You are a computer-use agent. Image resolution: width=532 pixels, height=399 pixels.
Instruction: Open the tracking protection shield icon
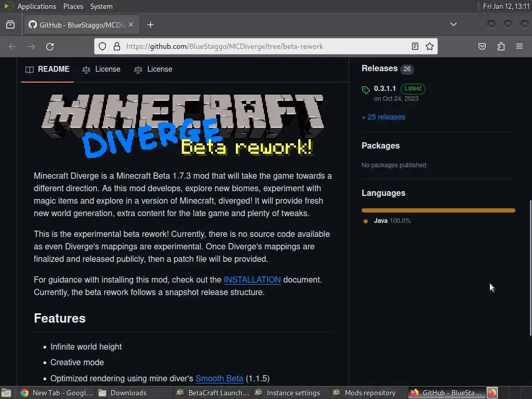click(x=102, y=46)
